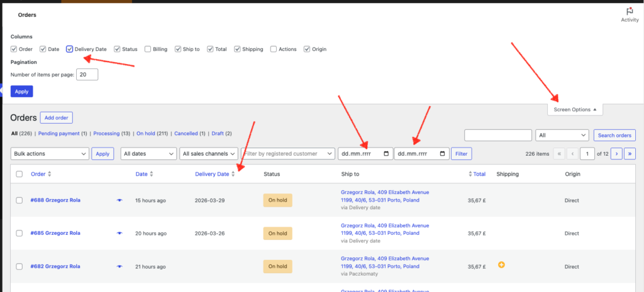Screen dimensions: 644x292
Task: Click the Number of items per page field
Action: 87,74
